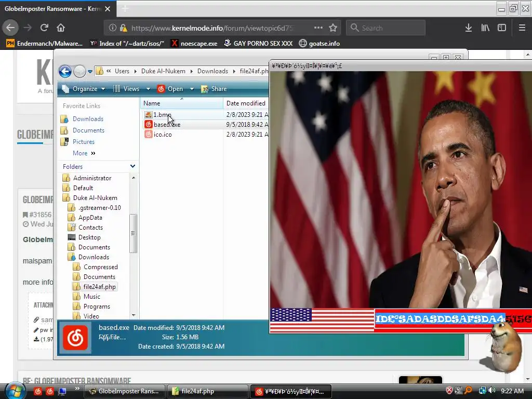The image size is (532, 399).
Task: Select Programs folder in tree
Action: (91, 307)
